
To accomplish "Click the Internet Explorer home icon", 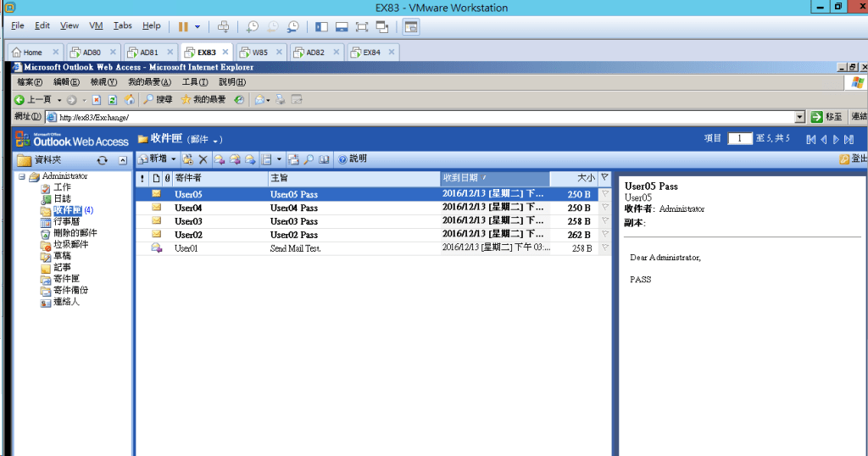I will [128, 99].
